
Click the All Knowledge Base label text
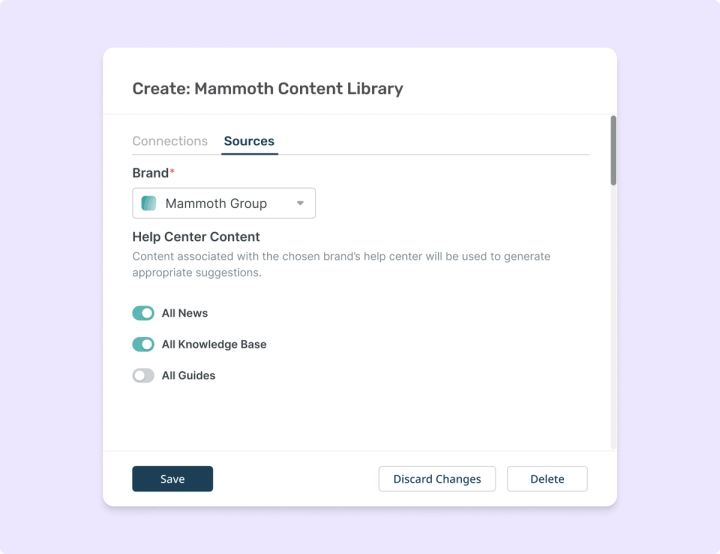(x=214, y=345)
